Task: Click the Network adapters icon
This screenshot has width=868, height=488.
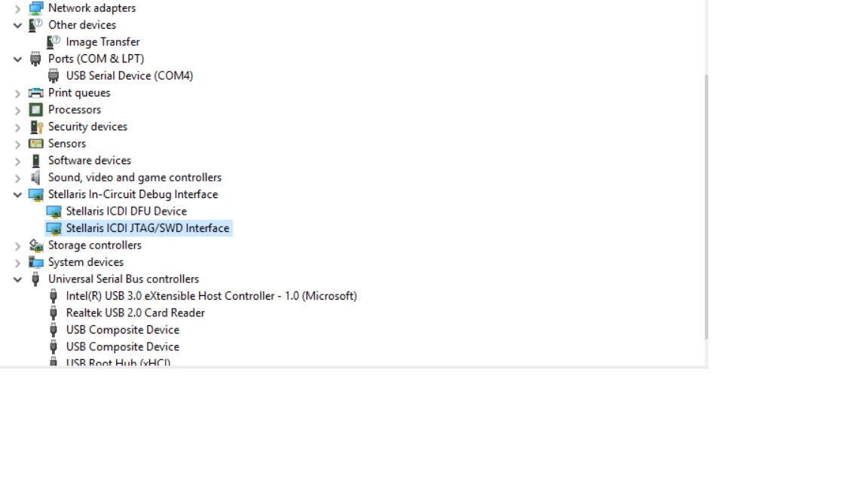Action: click(35, 8)
